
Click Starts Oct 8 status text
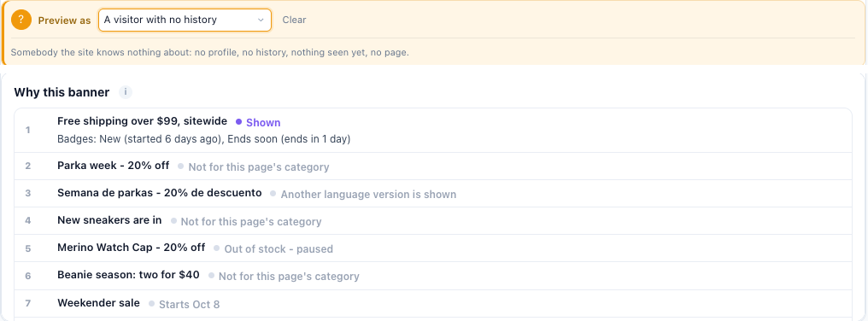[x=190, y=305]
